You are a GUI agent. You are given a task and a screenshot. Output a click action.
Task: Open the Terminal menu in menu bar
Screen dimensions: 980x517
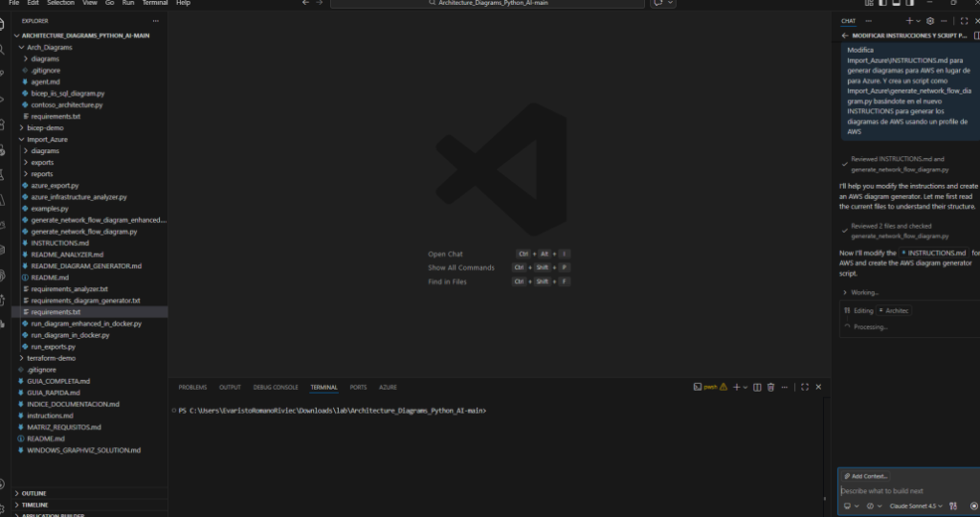pos(155,3)
